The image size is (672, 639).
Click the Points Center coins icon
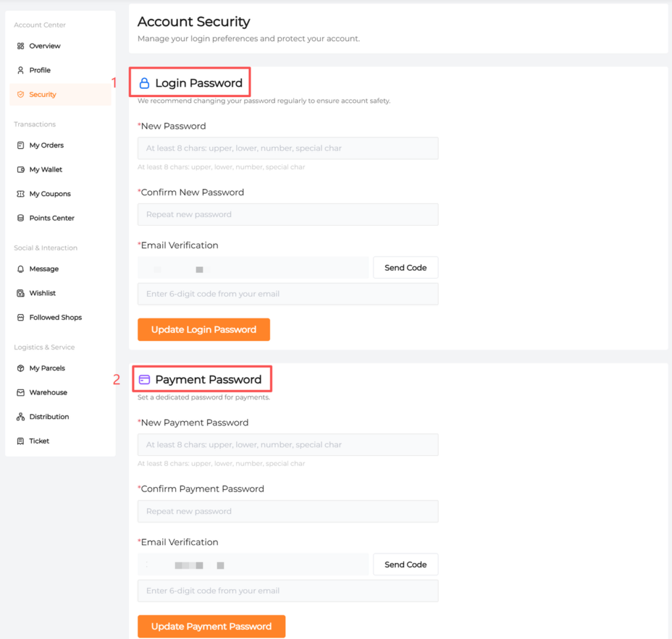[x=20, y=218]
